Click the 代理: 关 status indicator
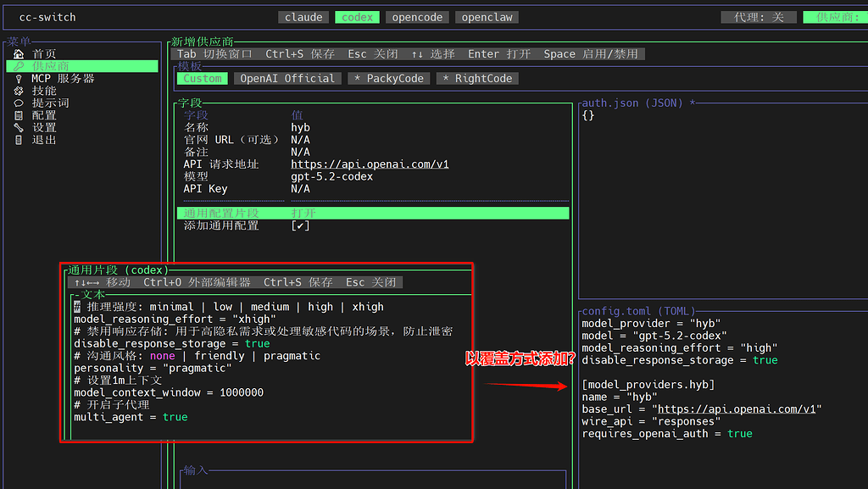 759,17
